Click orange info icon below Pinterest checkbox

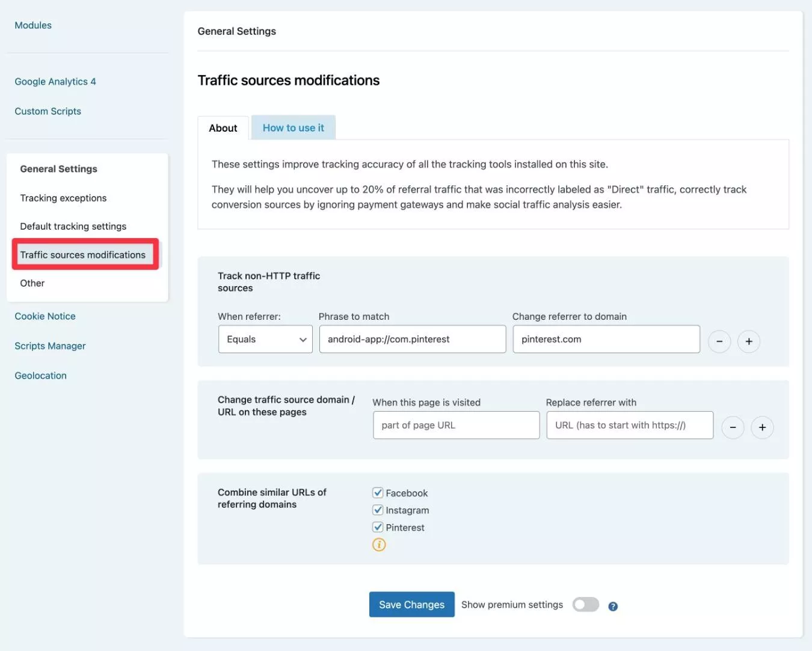(379, 545)
